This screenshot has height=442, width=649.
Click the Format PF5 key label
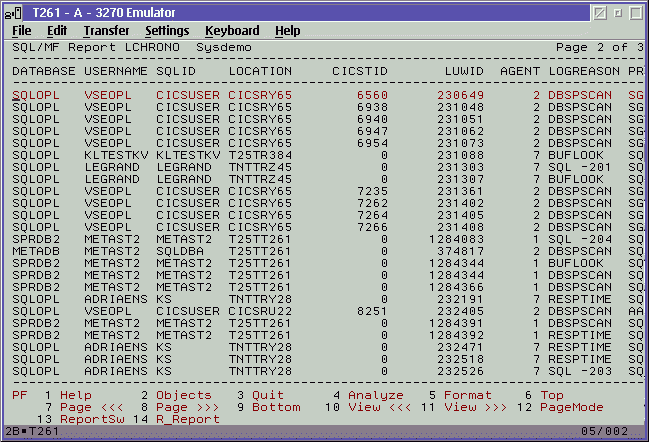468,395
